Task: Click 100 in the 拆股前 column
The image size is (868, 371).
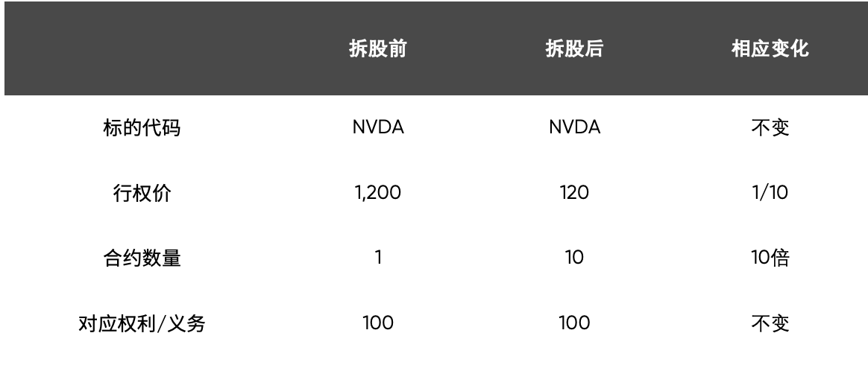Action: coord(378,323)
